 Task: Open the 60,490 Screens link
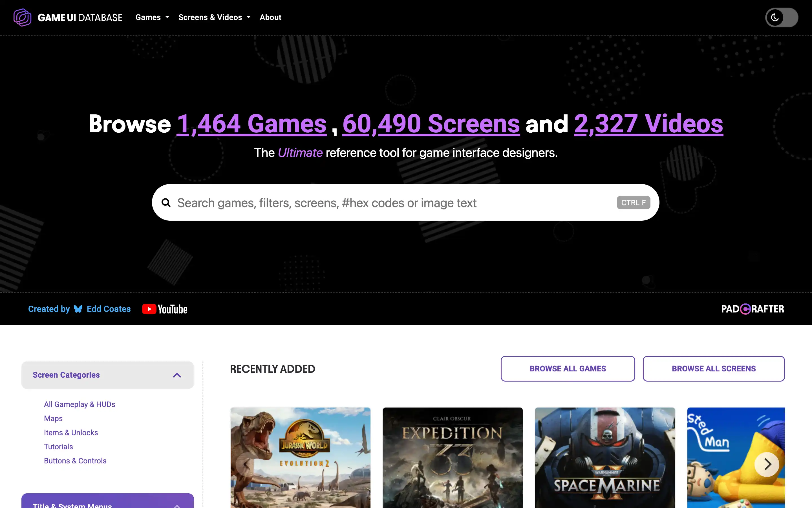pos(431,124)
